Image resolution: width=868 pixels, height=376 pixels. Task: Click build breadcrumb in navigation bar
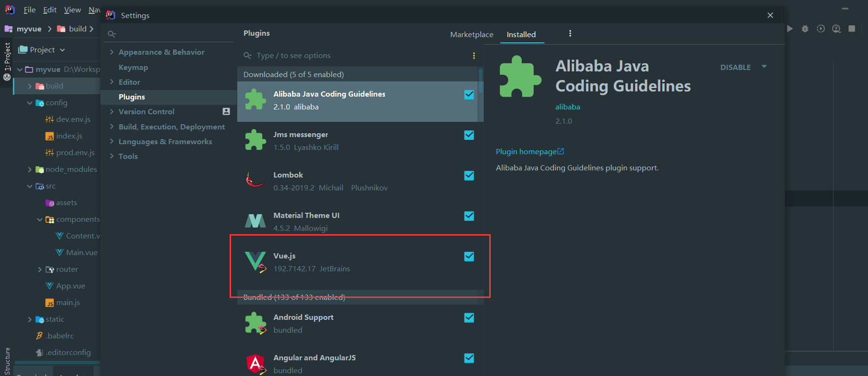click(x=78, y=29)
